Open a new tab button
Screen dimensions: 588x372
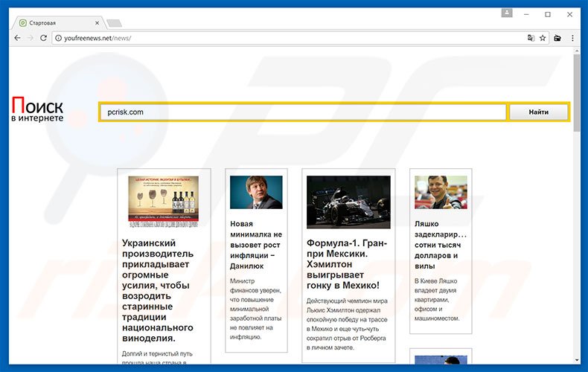(114, 23)
